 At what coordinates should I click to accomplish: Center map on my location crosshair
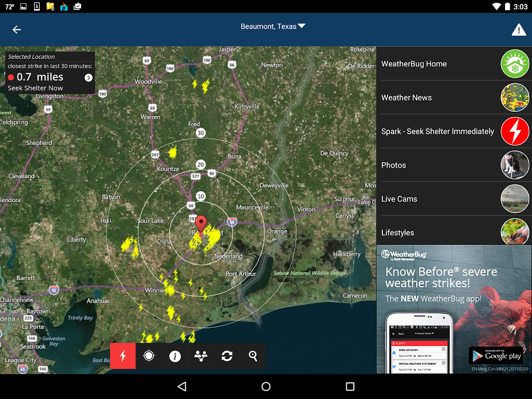point(149,356)
